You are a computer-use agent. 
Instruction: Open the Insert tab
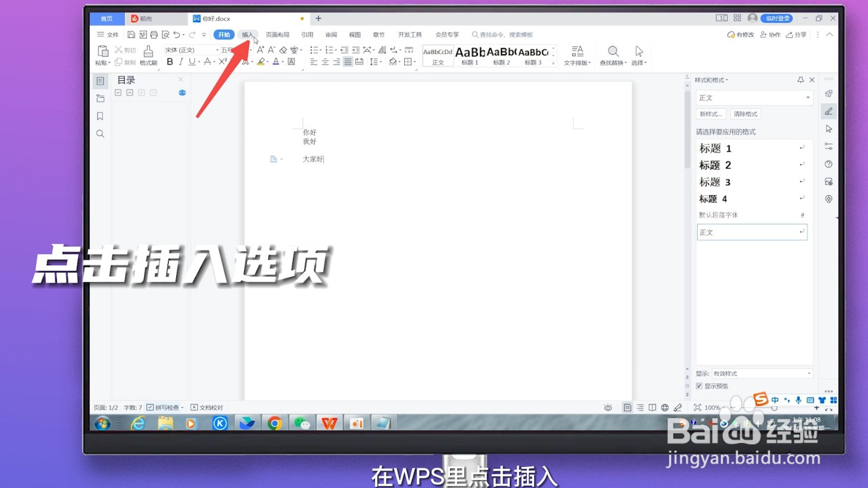click(x=247, y=35)
